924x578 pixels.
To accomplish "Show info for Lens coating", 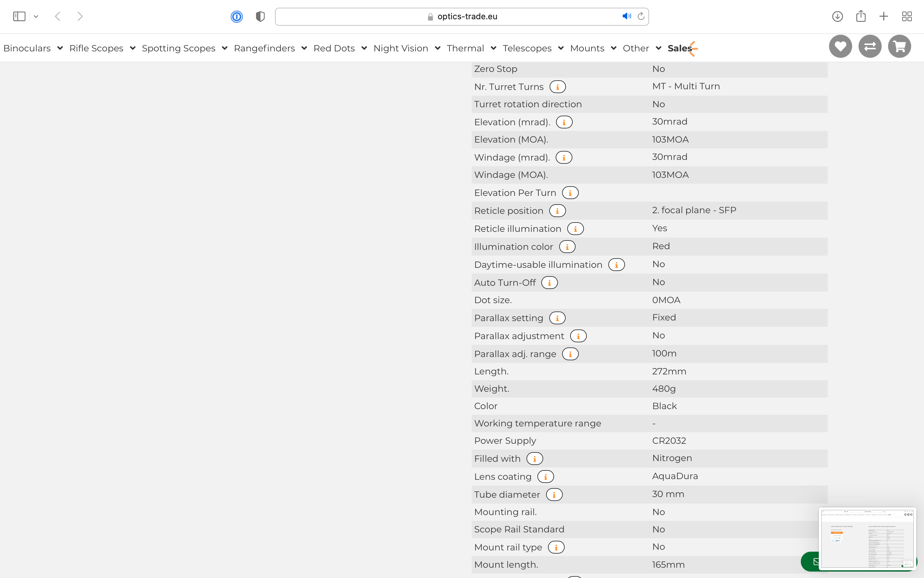I will 545,477.
